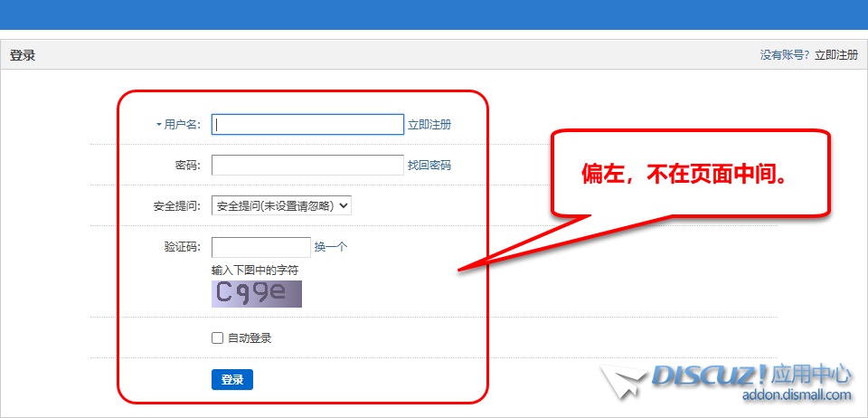Click 换一个 to refresh the captcha
Image resolution: width=868 pixels, height=418 pixels.
pyautogui.click(x=330, y=247)
